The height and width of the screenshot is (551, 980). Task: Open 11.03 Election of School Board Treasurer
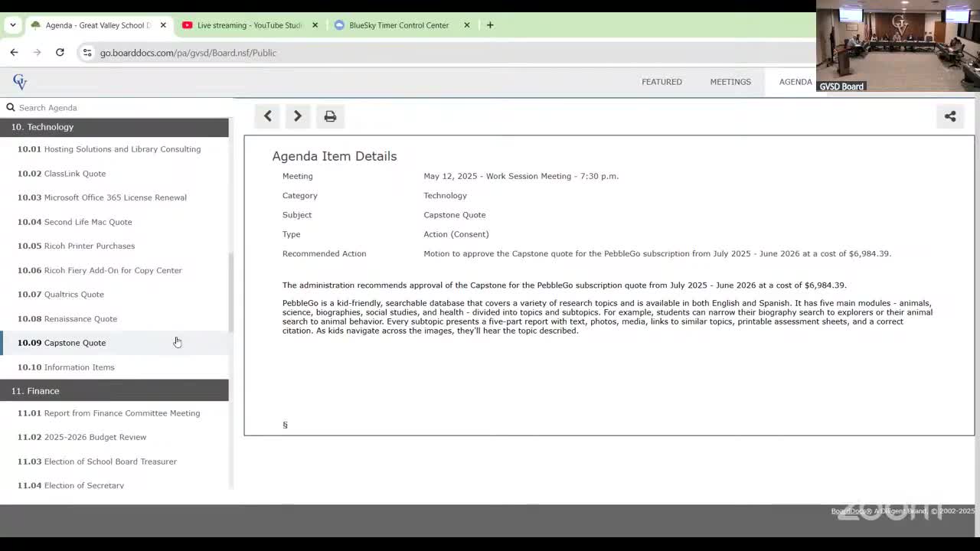click(x=114, y=461)
